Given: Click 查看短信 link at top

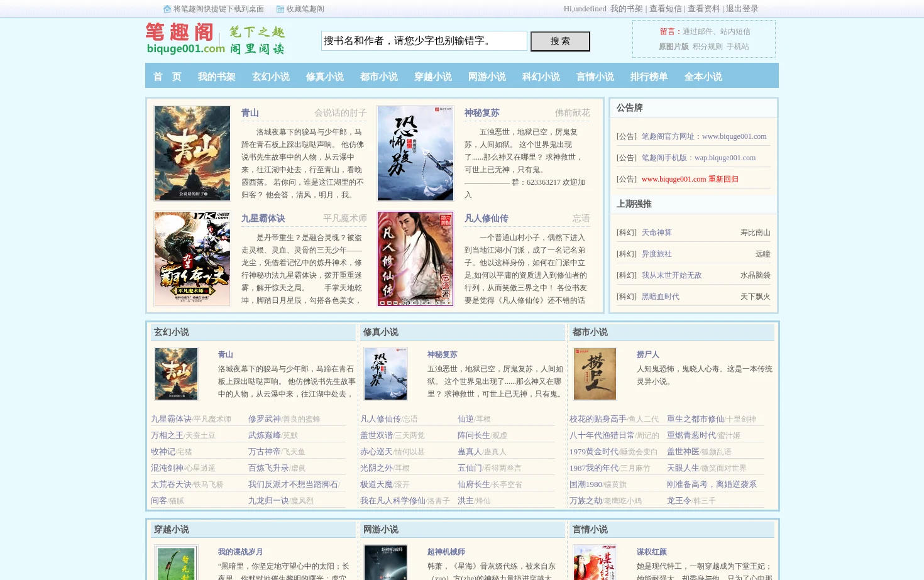Looking at the screenshot, I should pyautogui.click(x=666, y=9).
